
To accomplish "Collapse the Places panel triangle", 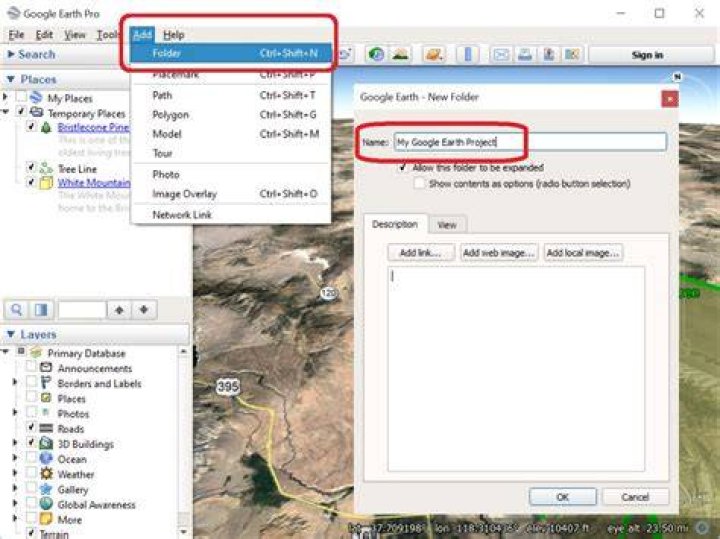I will [11, 79].
